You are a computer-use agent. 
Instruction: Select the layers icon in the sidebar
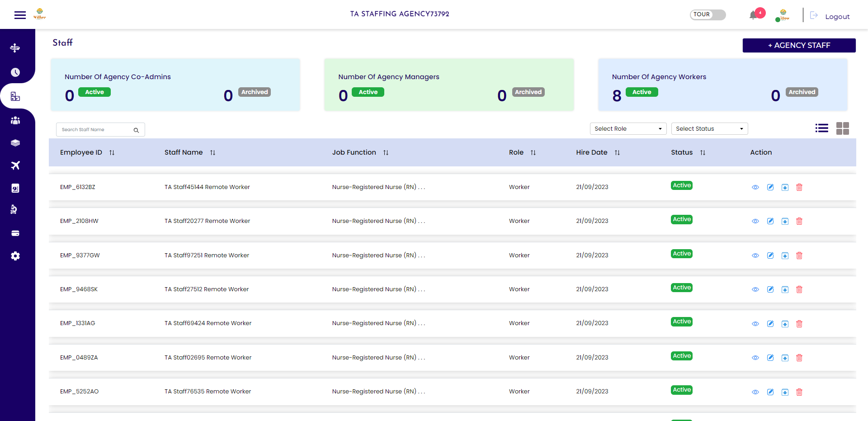pyautogui.click(x=15, y=142)
